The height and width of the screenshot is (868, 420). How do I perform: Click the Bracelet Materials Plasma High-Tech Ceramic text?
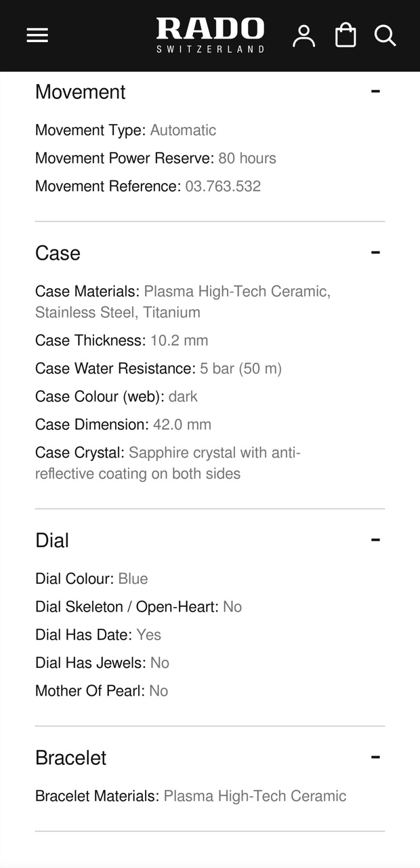[x=255, y=795]
